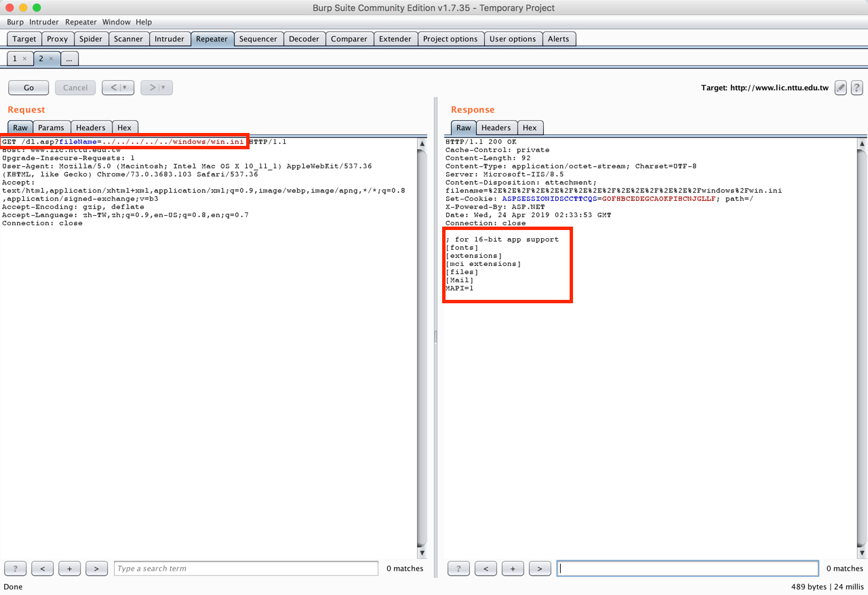The height and width of the screenshot is (595, 868).
Task: Open the Project options tab
Action: point(450,39)
